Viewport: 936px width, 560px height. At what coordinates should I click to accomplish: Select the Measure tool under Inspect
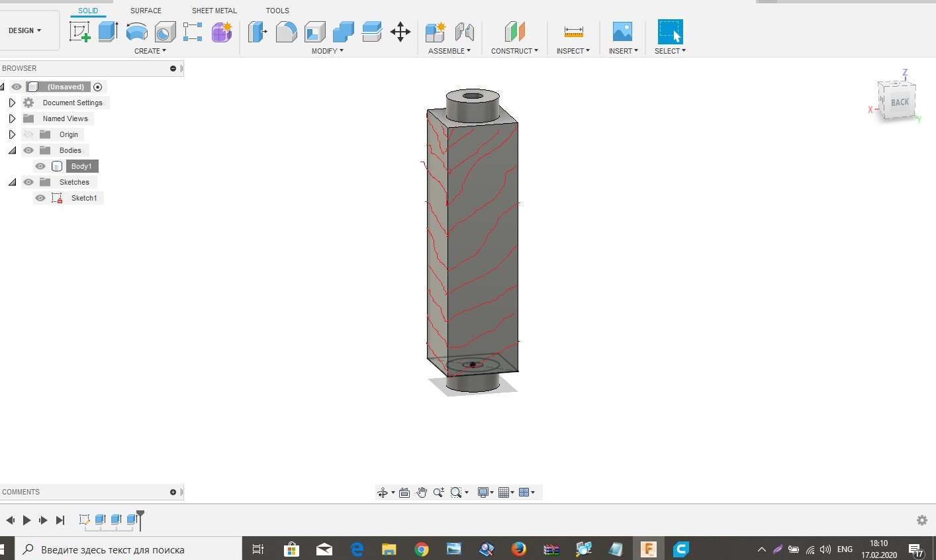tap(573, 31)
